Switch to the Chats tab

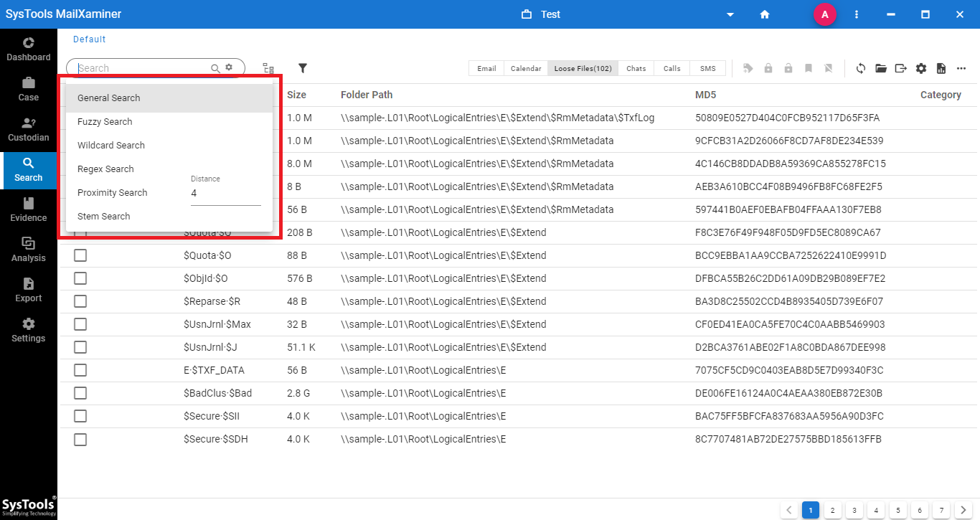click(x=636, y=68)
